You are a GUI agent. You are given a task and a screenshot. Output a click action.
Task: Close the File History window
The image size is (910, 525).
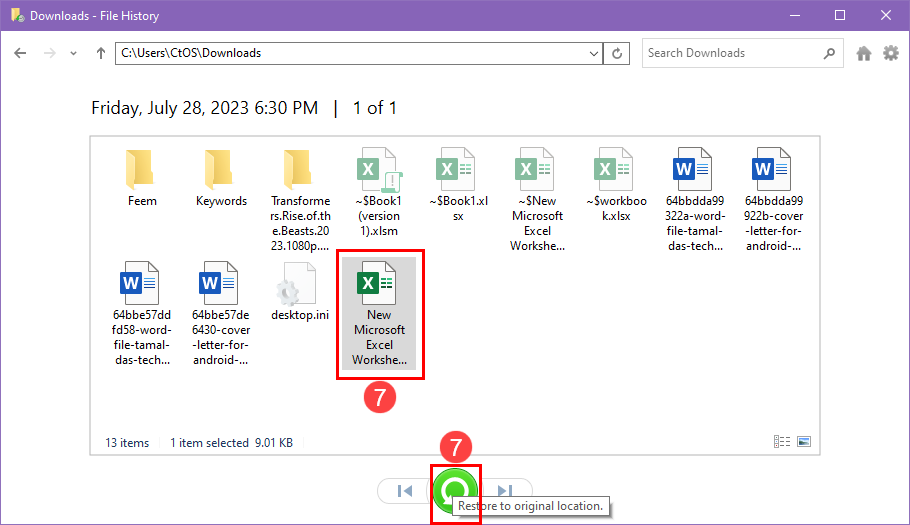[886, 16]
